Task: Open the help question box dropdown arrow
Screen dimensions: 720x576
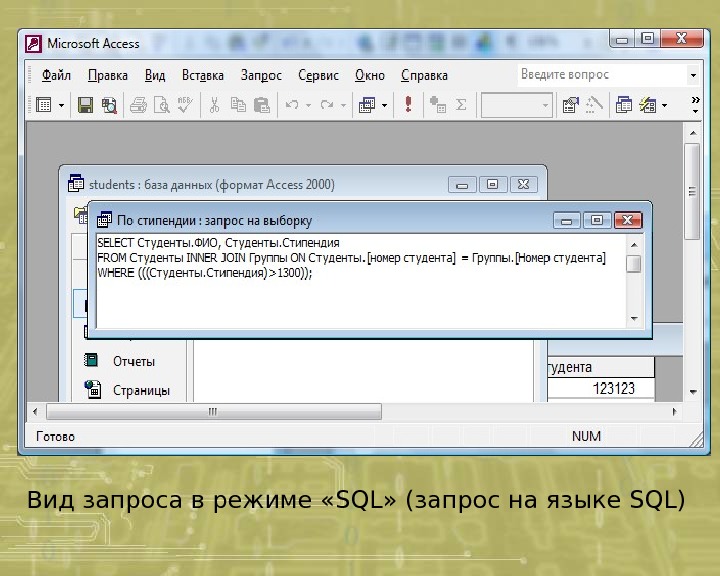Action: 693,75
